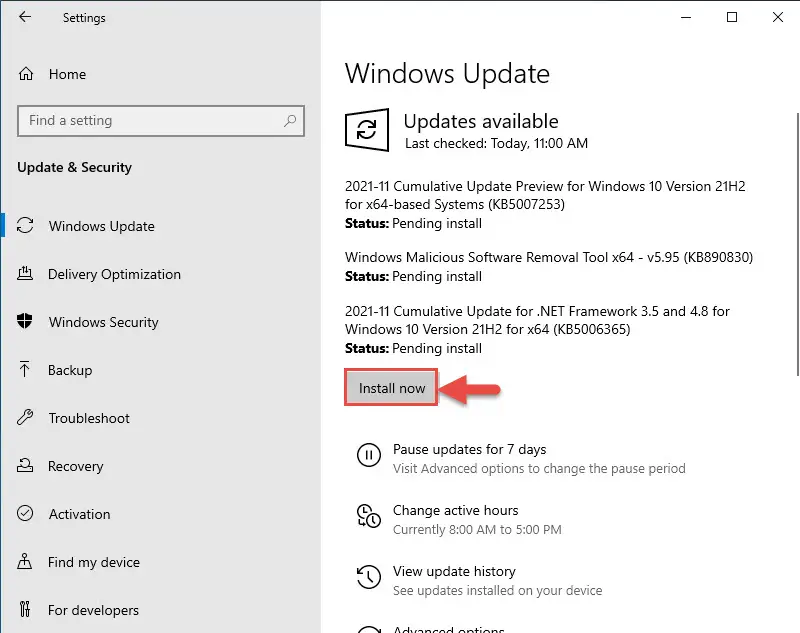
Task: Open View update history
Action: tap(454, 571)
